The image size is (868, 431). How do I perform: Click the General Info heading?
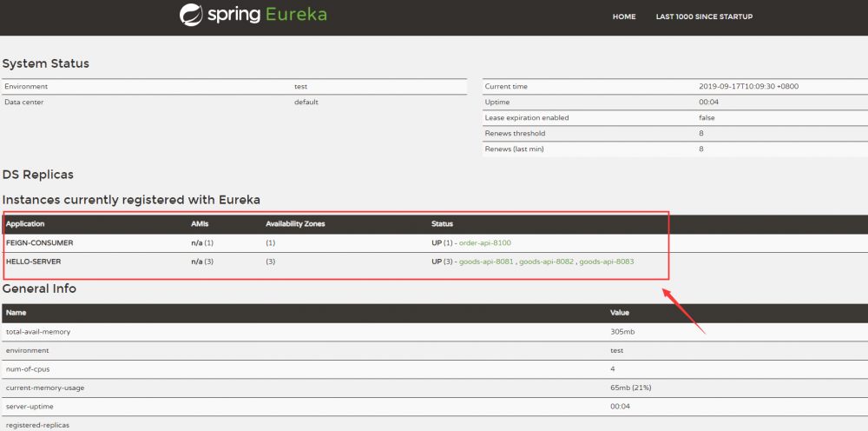click(39, 288)
